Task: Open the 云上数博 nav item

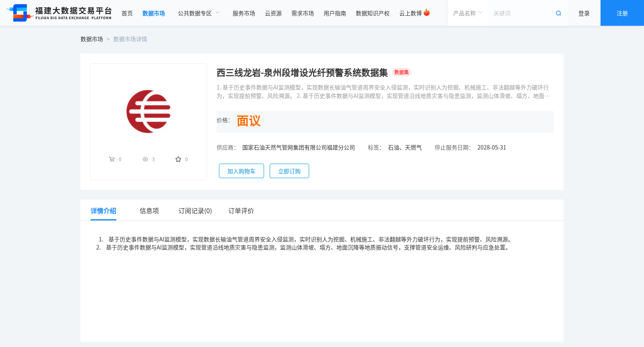Action: pyautogui.click(x=411, y=13)
